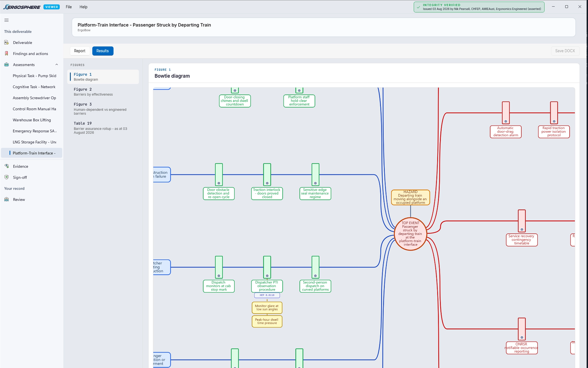Image resolution: width=588 pixels, height=368 pixels.
Task: Click the Save DOCX button
Action: (x=565, y=51)
